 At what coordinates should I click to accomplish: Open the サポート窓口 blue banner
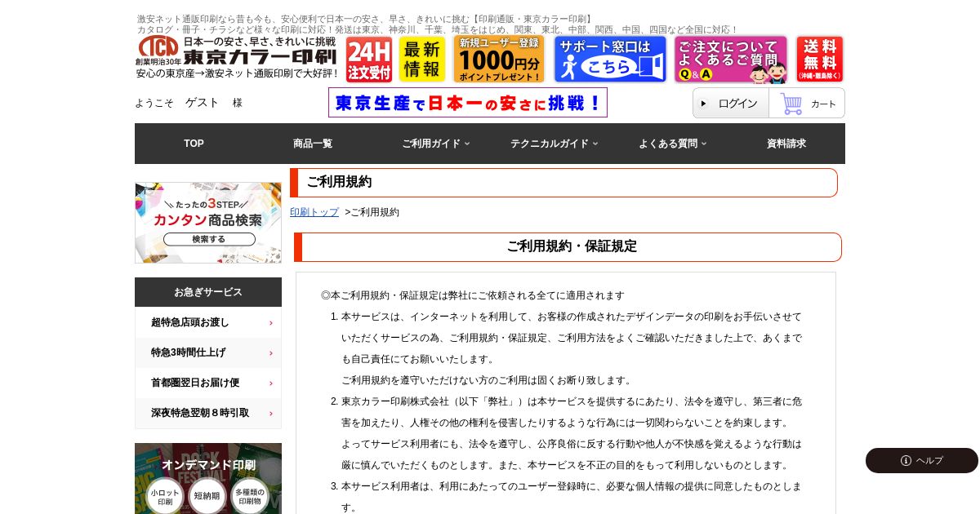[x=610, y=59]
